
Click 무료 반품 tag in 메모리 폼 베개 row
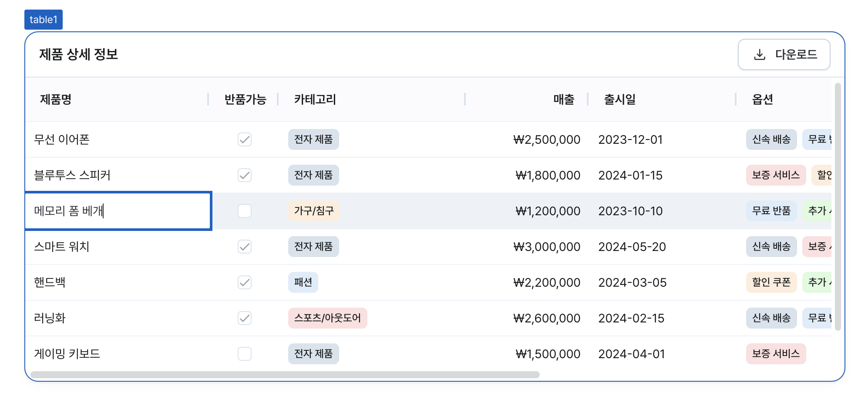pos(771,211)
